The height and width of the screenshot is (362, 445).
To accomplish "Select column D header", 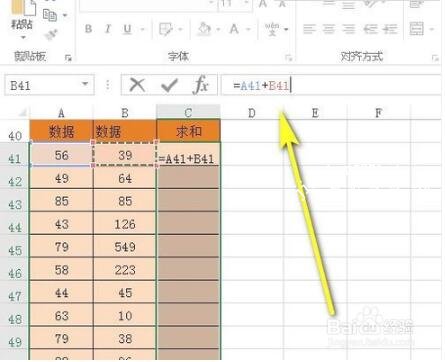I will click(252, 113).
